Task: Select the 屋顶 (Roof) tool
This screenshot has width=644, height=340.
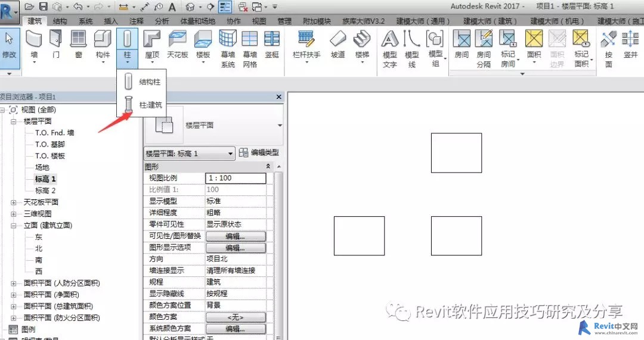Action: coord(152,45)
